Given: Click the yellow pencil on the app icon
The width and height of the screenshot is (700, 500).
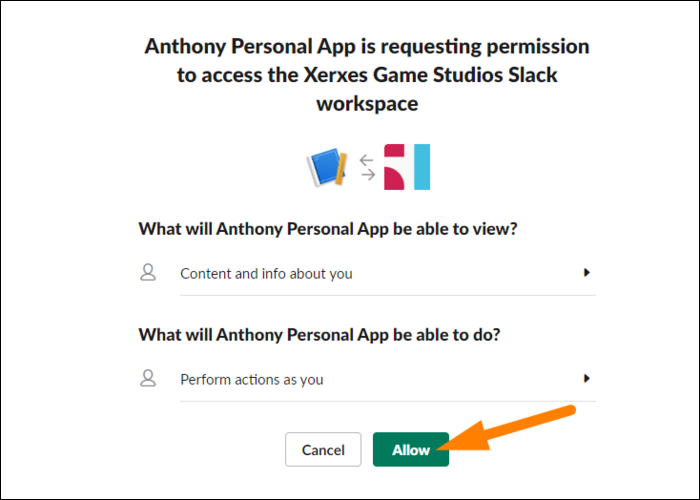Looking at the screenshot, I should pos(341,170).
